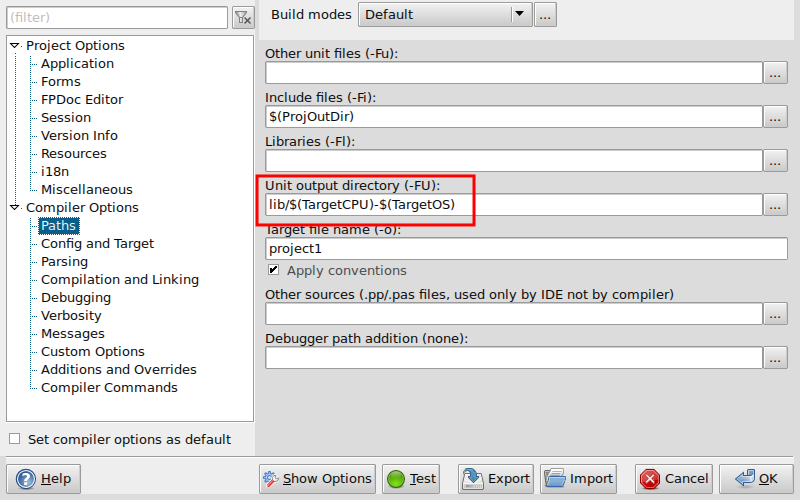Click the Other sources input field
Screen dimensions: 800x500
click(514, 314)
